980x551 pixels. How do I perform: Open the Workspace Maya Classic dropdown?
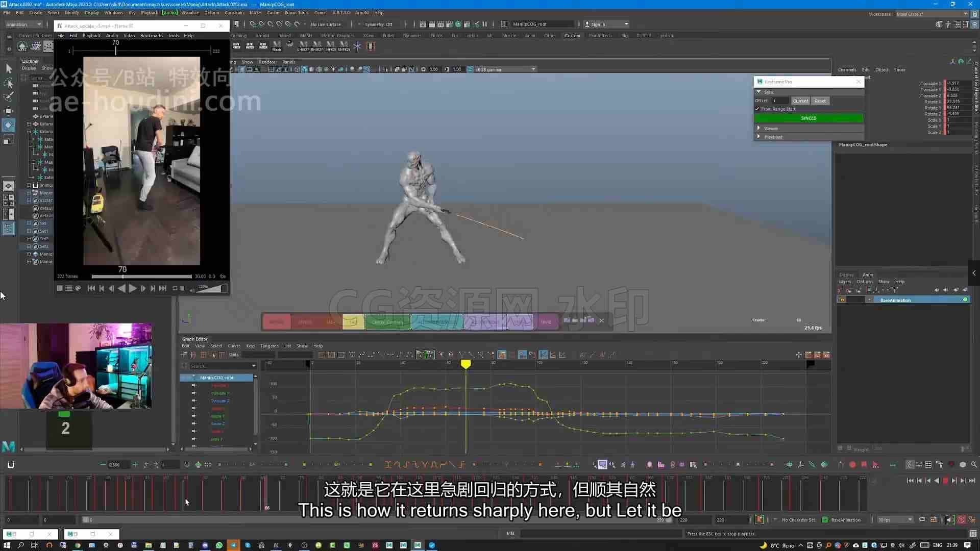pos(932,14)
